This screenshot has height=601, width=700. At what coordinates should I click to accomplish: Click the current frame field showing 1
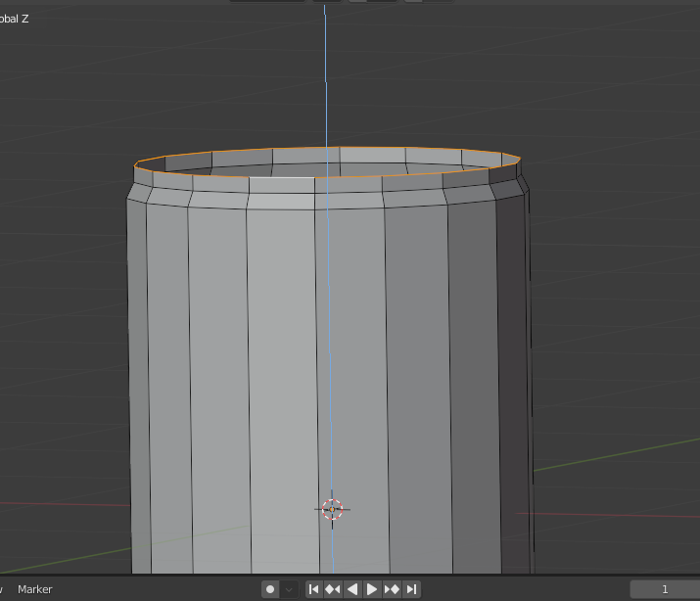point(665,589)
